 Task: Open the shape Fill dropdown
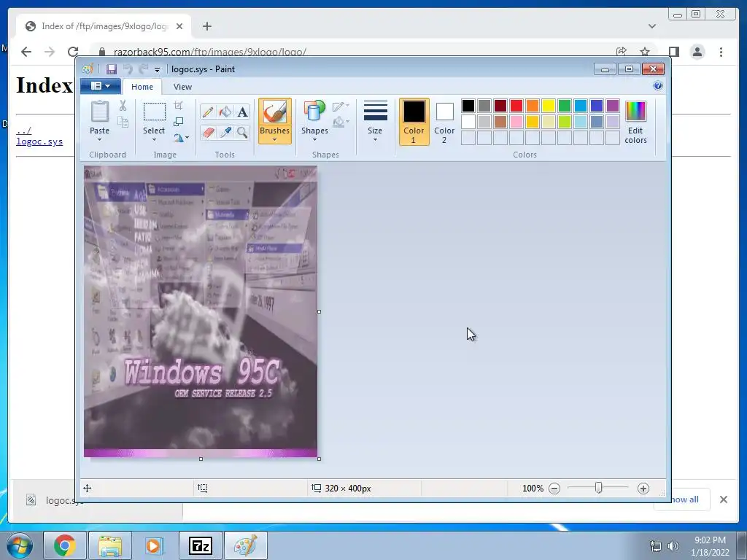[x=341, y=122]
